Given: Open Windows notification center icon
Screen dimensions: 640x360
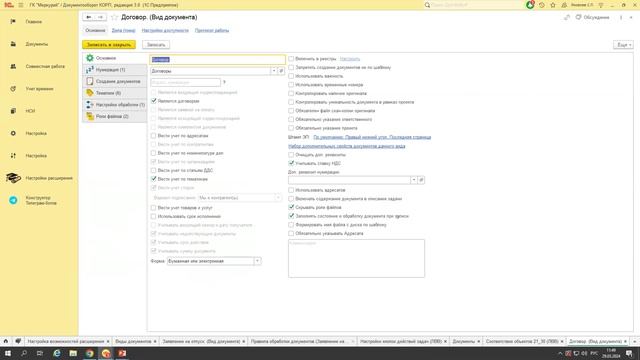Looking at the screenshot, I should point(629,353).
